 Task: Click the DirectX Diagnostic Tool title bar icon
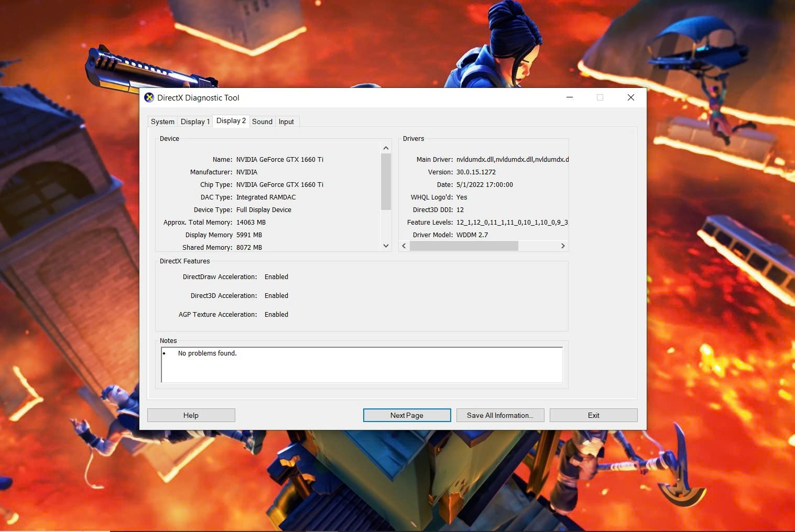tap(149, 97)
